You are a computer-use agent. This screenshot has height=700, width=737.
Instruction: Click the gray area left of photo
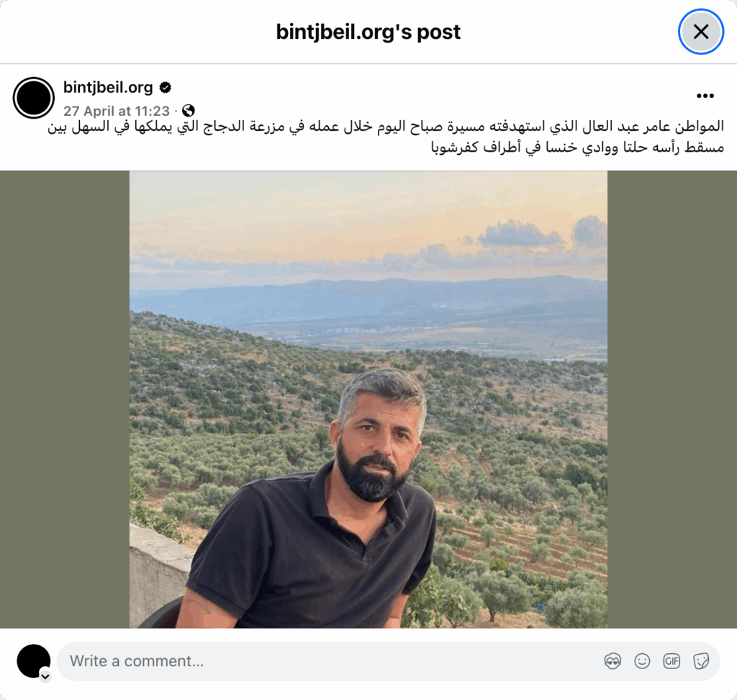point(65,399)
